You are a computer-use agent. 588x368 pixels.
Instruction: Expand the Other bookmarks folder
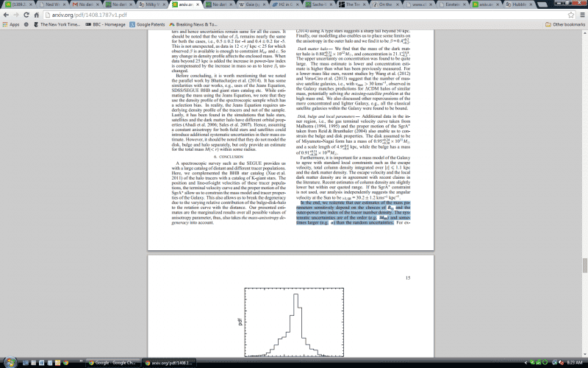[x=565, y=24]
